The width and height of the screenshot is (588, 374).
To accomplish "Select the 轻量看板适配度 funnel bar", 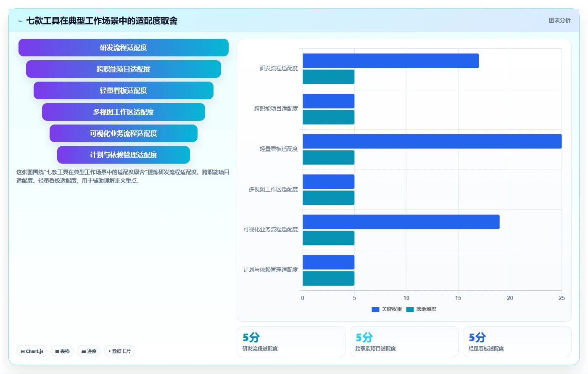I will coord(124,90).
